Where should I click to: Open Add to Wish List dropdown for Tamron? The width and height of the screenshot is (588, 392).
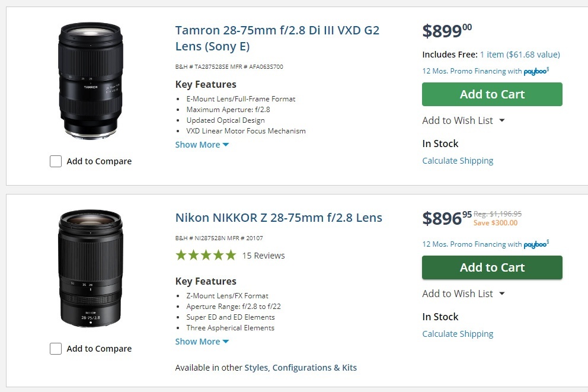[x=464, y=120]
